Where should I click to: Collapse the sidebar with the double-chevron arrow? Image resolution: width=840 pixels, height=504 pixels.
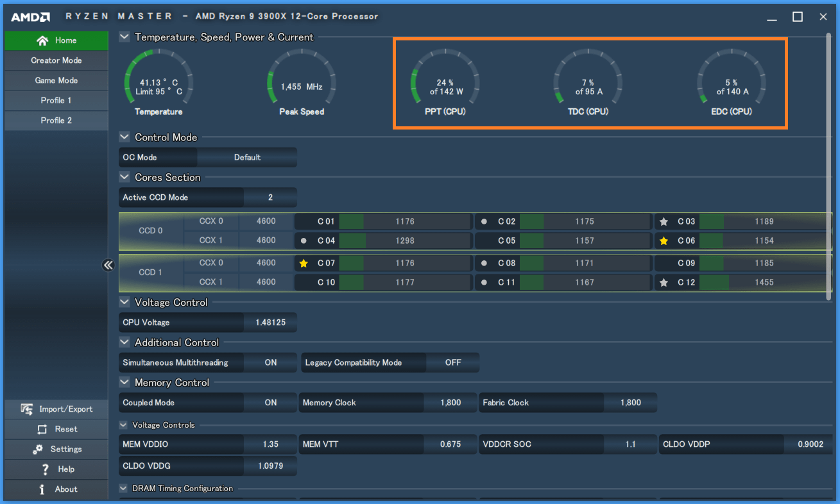click(x=108, y=265)
